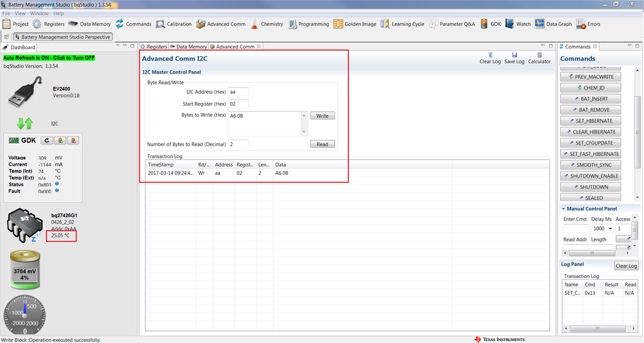Select the Advanced Comm tab

pos(235,47)
